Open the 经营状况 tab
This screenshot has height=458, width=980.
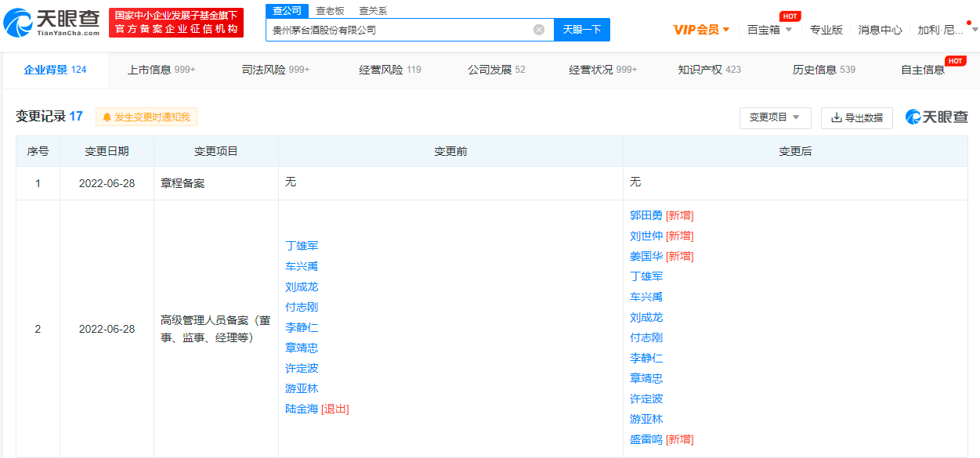[603, 70]
